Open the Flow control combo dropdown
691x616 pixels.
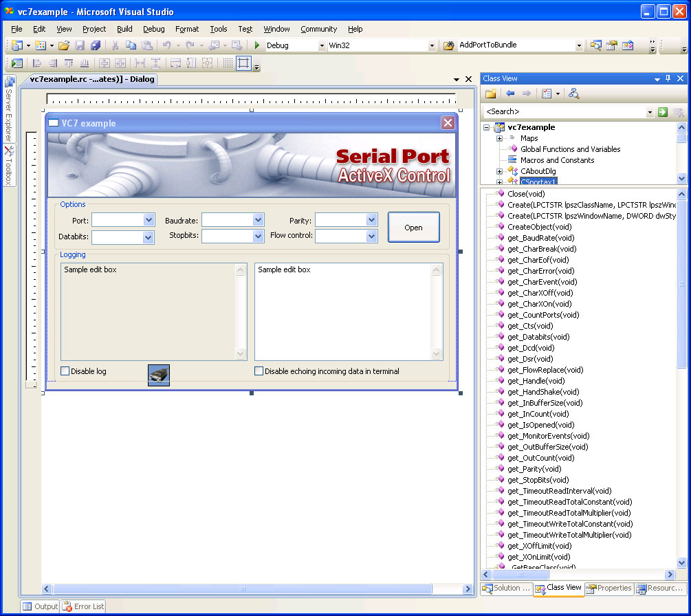pos(371,236)
